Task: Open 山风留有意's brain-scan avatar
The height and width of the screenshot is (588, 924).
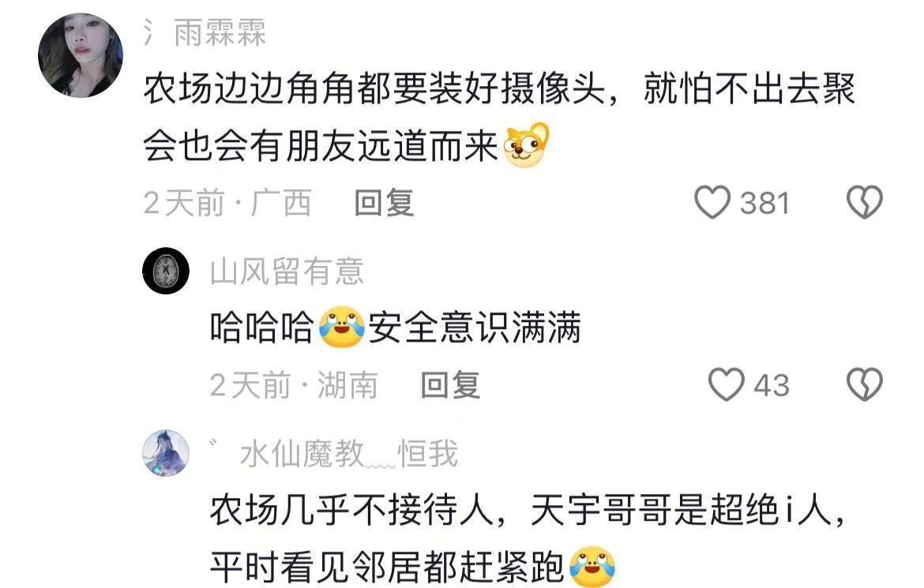Action: [x=166, y=271]
